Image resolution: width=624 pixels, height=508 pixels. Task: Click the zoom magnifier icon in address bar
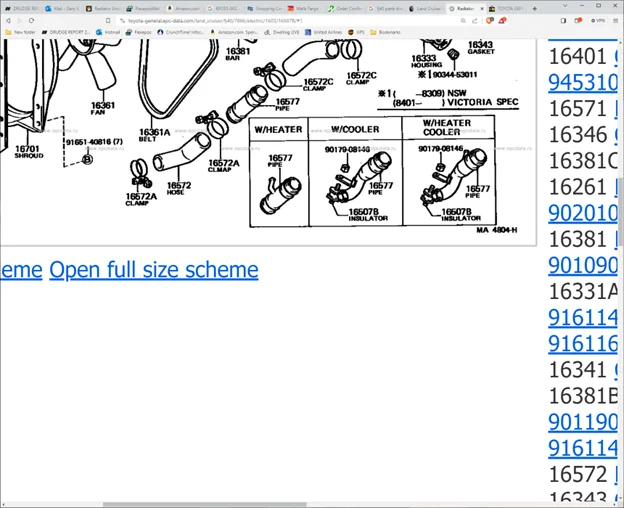tap(463, 20)
